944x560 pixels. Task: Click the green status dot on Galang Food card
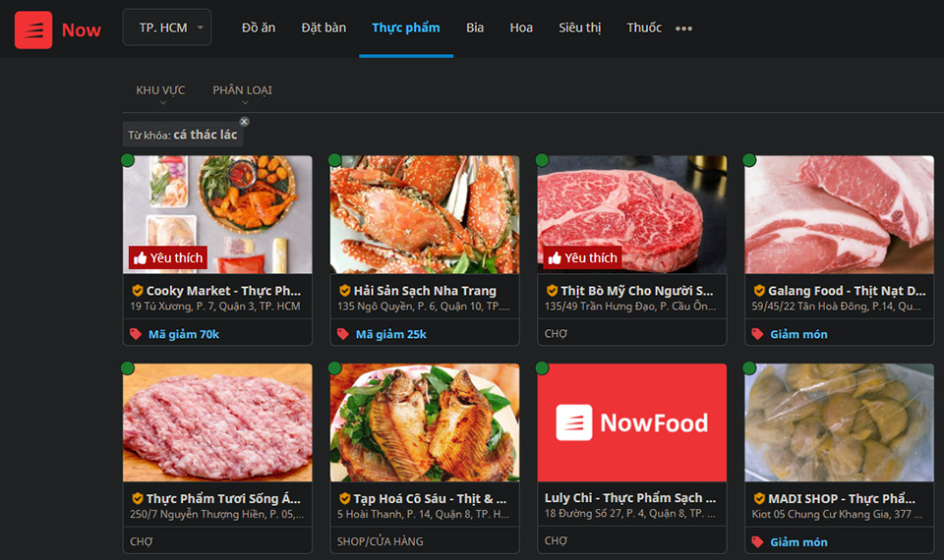[x=749, y=160]
